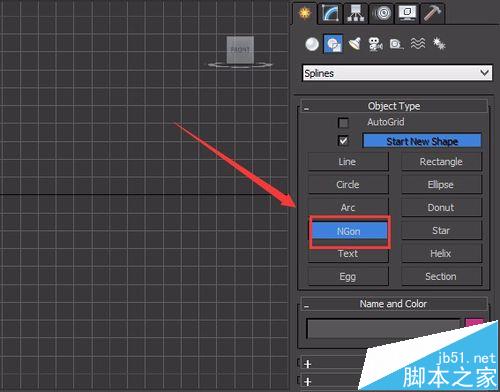Click the Start New Shape button
Viewport: 500px width, 392px height.
point(422,141)
